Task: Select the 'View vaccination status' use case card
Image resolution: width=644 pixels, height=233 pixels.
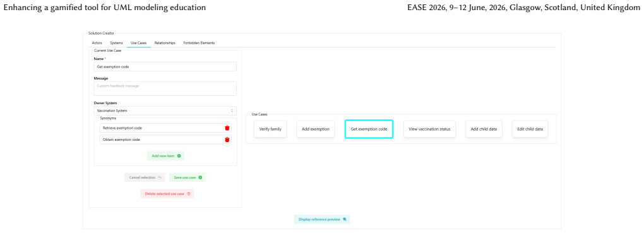Action: [429, 129]
